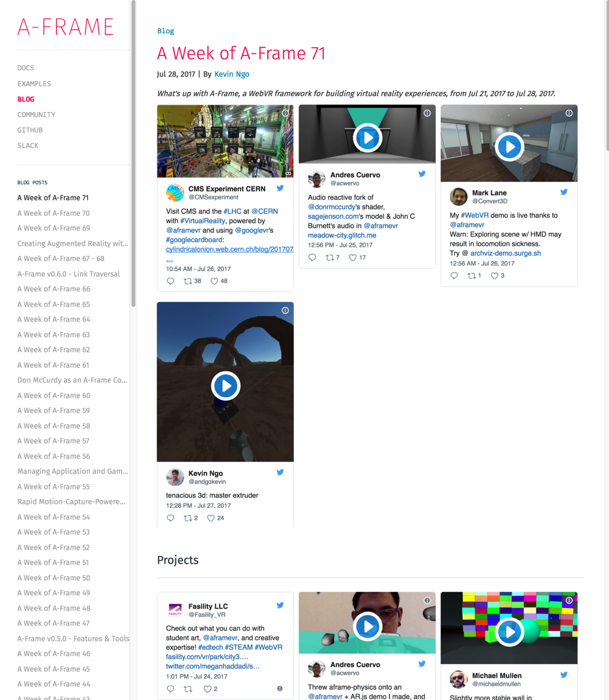609x700 pixels.
Task: Open author Kevin Ngo's link
Action: pyautogui.click(x=232, y=74)
